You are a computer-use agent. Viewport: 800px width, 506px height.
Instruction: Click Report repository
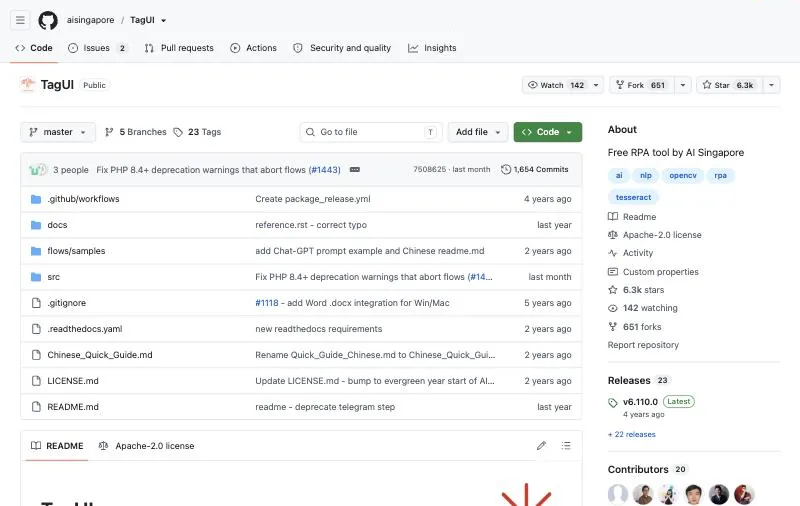(x=643, y=345)
